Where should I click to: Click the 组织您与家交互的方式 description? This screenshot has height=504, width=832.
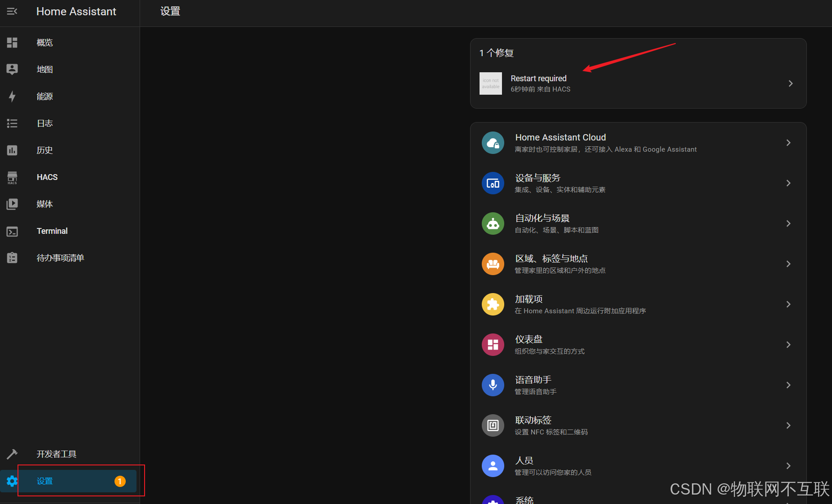[550, 351]
